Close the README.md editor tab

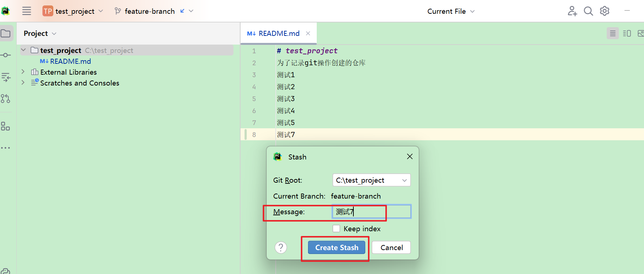[308, 33]
